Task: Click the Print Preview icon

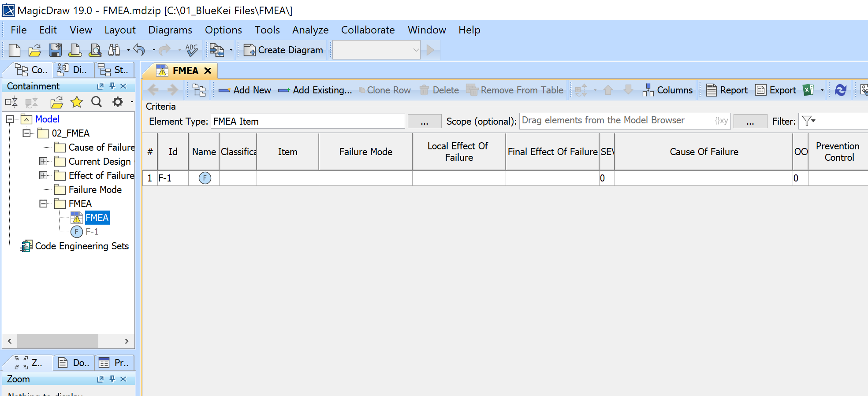Action: pyautogui.click(x=95, y=50)
